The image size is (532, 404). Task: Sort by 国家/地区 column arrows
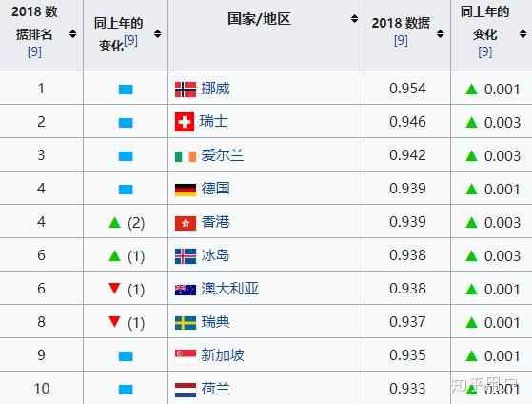tap(354, 19)
